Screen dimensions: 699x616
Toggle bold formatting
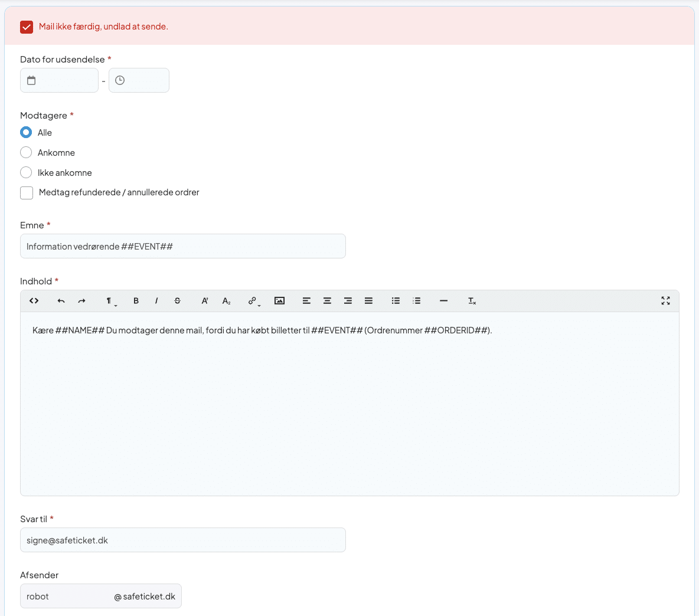tap(136, 301)
